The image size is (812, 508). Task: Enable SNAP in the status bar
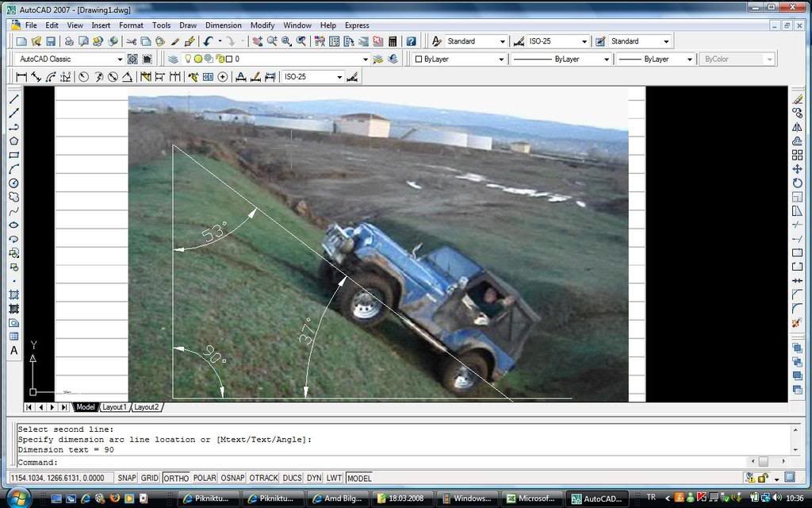coord(127,478)
